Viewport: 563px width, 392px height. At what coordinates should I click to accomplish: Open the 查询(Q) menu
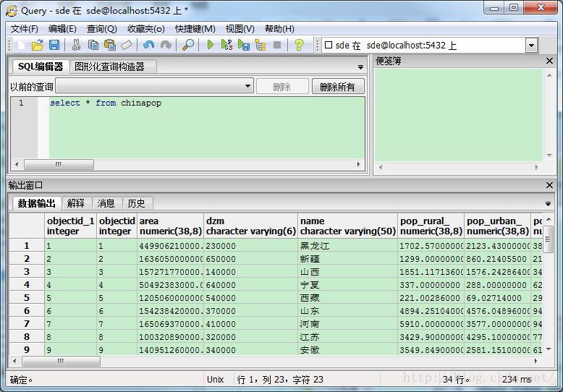[102, 29]
